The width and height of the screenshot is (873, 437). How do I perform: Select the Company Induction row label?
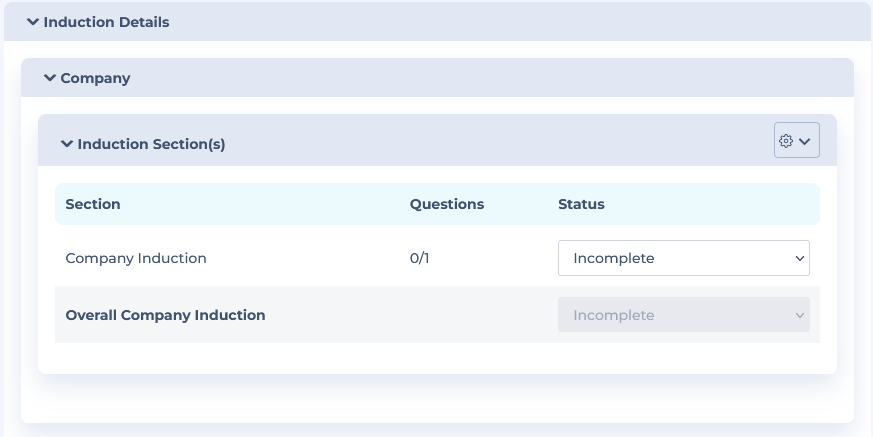click(x=136, y=258)
